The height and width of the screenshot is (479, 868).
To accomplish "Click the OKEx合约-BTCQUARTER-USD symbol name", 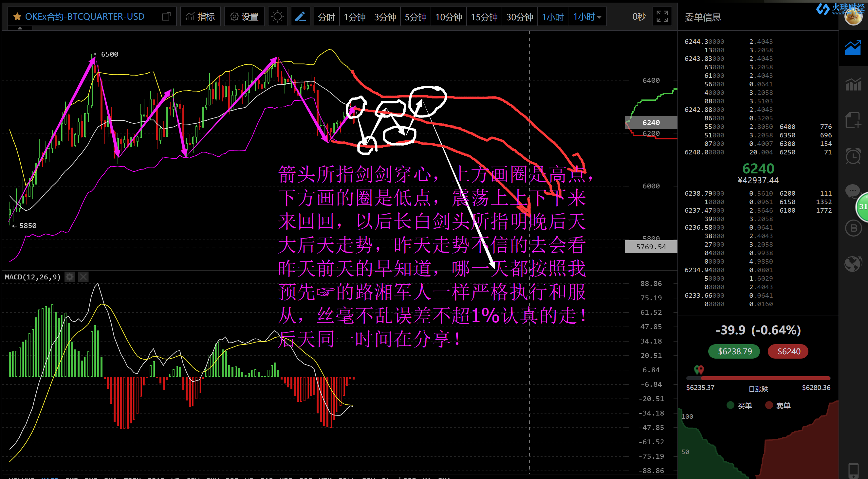I will (84, 16).
